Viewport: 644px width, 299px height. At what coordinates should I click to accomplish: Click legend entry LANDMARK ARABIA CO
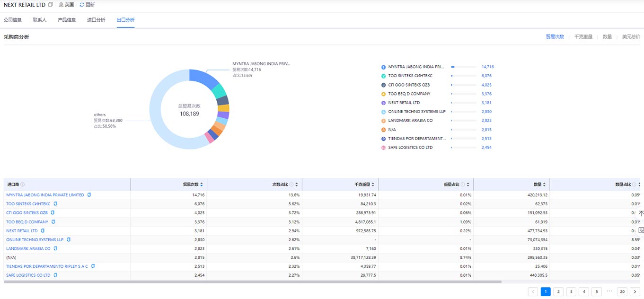(410, 121)
